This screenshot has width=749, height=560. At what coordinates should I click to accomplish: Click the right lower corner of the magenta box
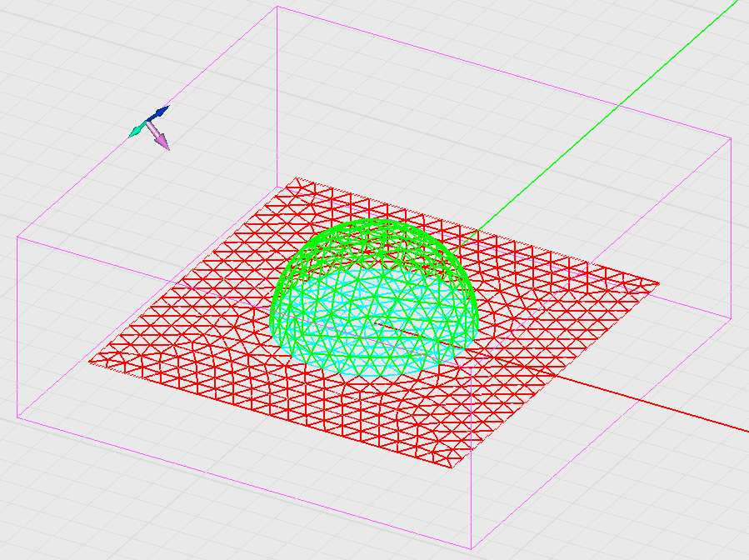tap(731, 318)
